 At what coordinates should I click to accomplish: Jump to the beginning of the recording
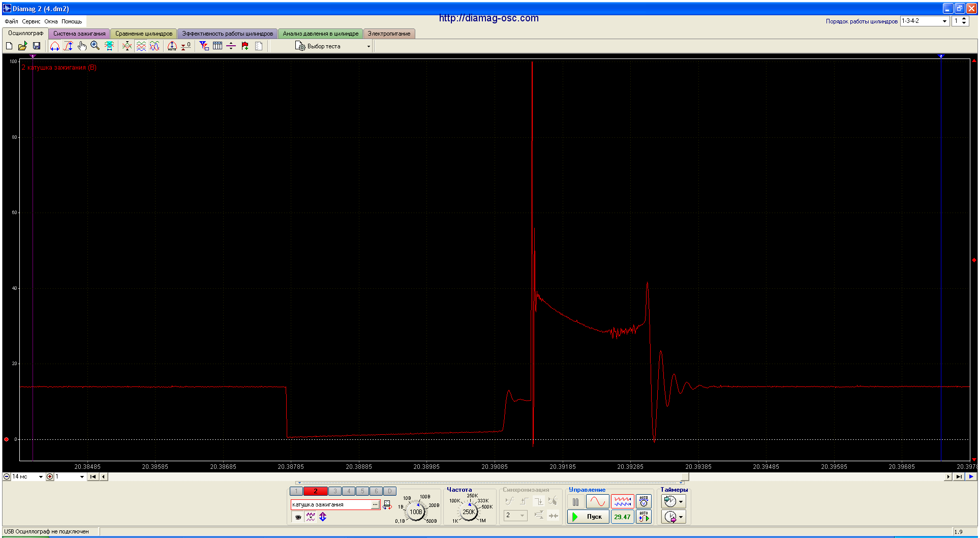93,476
